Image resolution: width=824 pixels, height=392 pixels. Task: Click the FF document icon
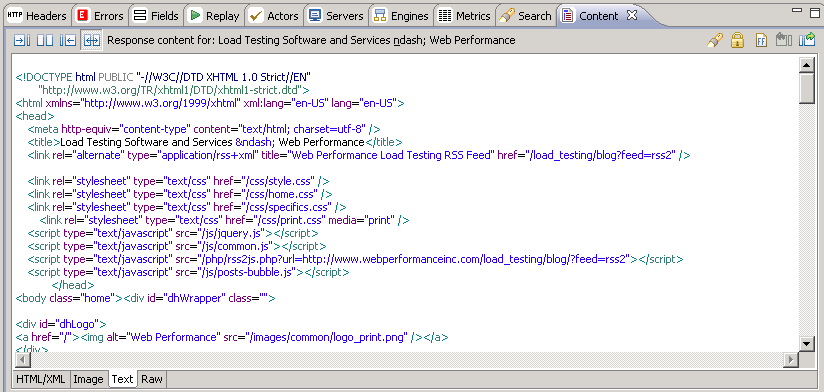[761, 40]
